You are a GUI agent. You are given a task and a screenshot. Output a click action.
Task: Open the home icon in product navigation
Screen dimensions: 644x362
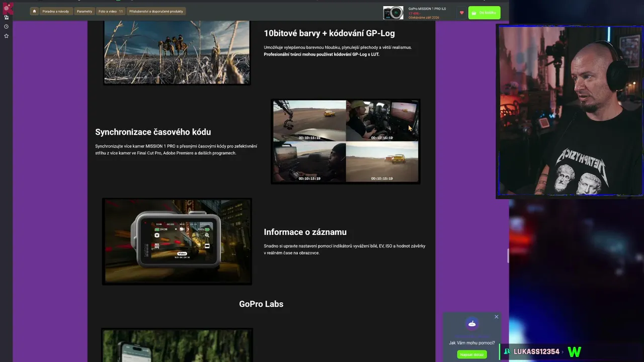click(34, 11)
